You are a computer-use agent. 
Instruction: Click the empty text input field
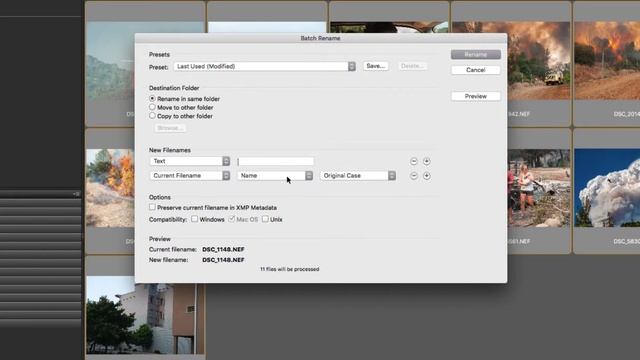(276, 162)
